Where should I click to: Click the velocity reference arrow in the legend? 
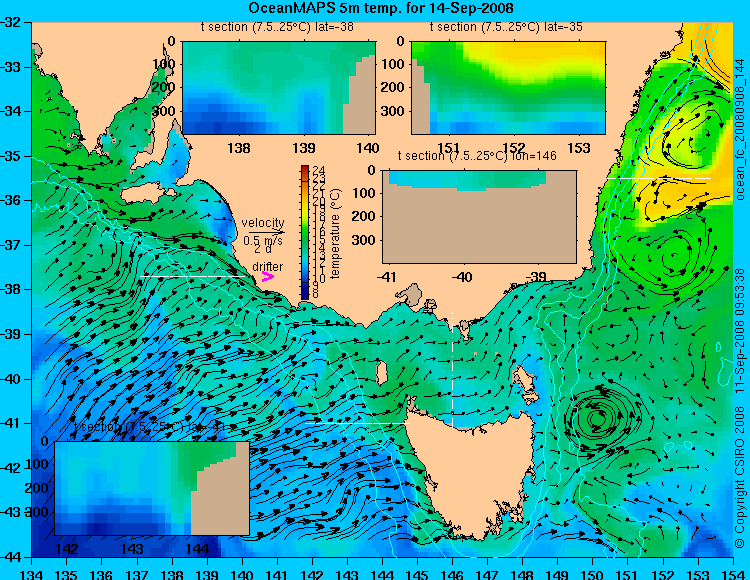click(x=266, y=232)
